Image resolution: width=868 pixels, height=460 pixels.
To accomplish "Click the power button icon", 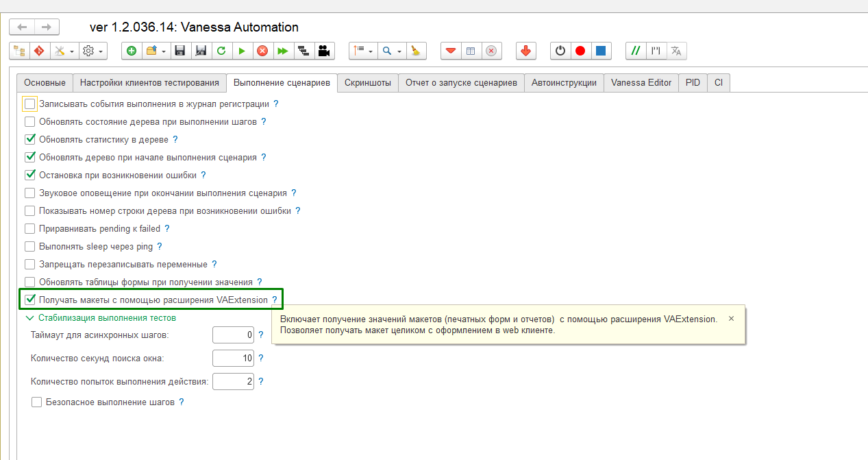I will 560,51.
